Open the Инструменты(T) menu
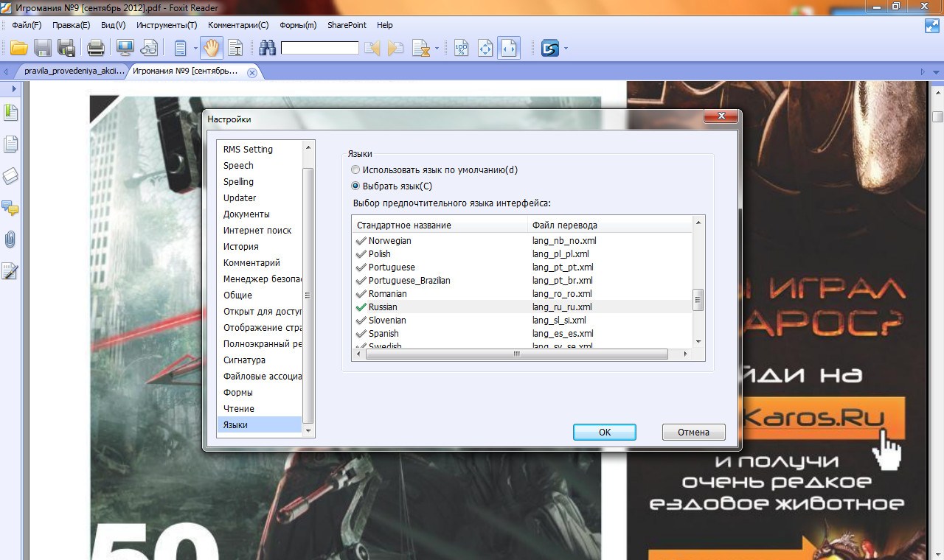Image resolution: width=944 pixels, height=560 pixels. pyautogui.click(x=167, y=25)
